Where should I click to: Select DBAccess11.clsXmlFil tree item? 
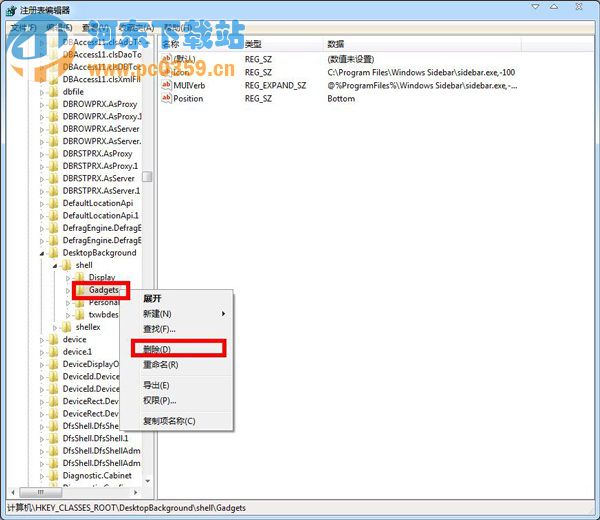click(101, 79)
